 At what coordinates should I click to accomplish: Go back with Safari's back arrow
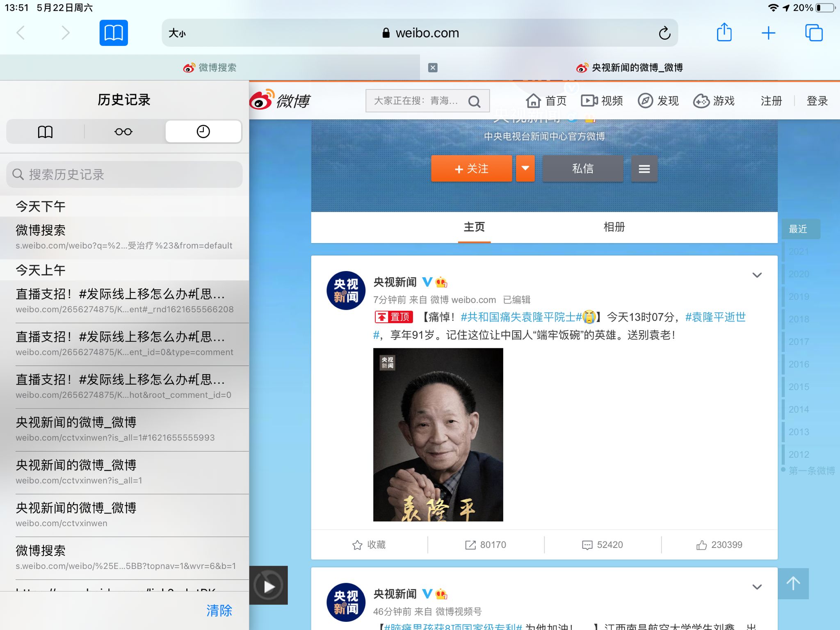click(x=21, y=33)
